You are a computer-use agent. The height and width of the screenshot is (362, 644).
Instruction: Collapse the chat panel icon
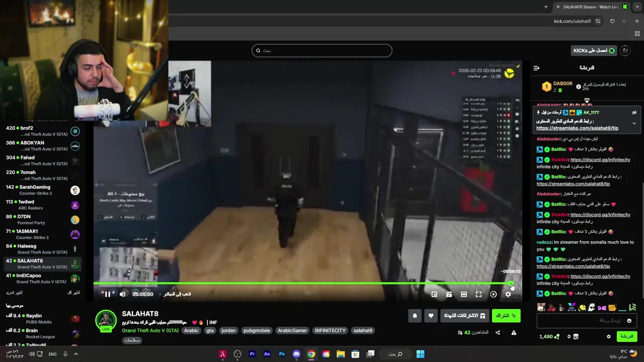536,68
